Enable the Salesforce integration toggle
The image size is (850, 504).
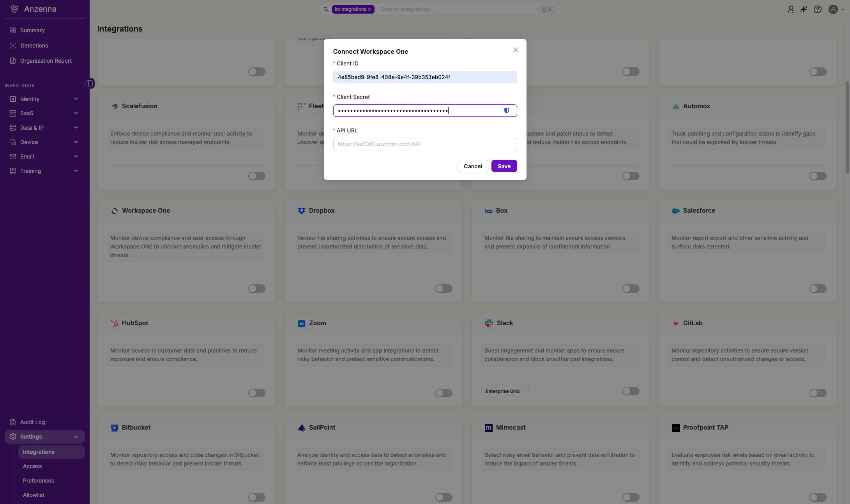[818, 289]
